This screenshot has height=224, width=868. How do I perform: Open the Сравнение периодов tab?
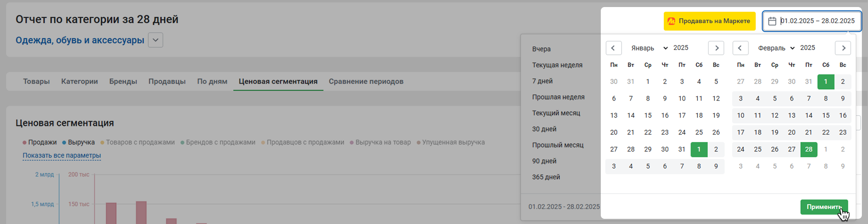click(x=366, y=81)
